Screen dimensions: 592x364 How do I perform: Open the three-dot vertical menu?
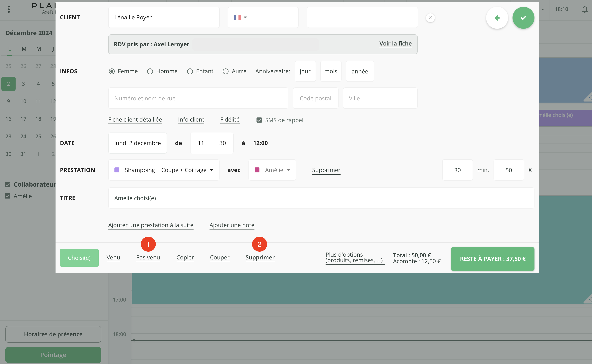9,9
